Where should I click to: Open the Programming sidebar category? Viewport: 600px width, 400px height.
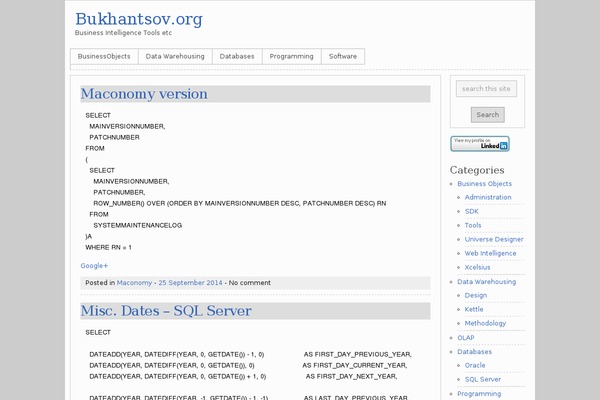pyautogui.click(x=479, y=394)
